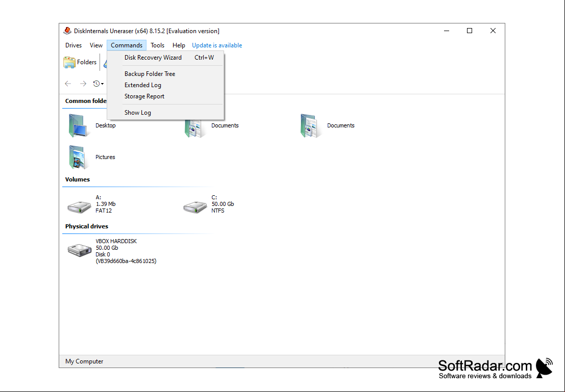Select the Storage Report menu entry
Image resolution: width=565 pixels, height=392 pixels.
coord(166,96)
